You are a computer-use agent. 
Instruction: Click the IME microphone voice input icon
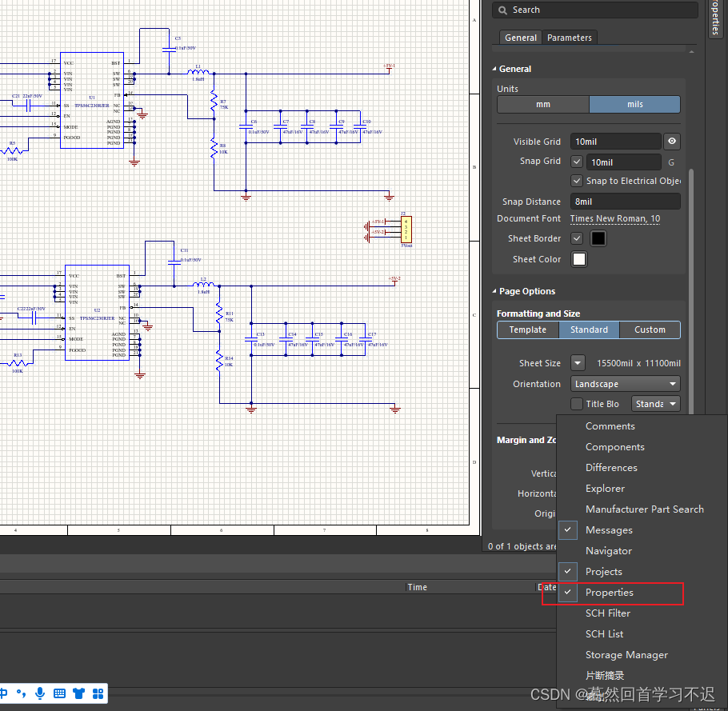pyautogui.click(x=40, y=693)
